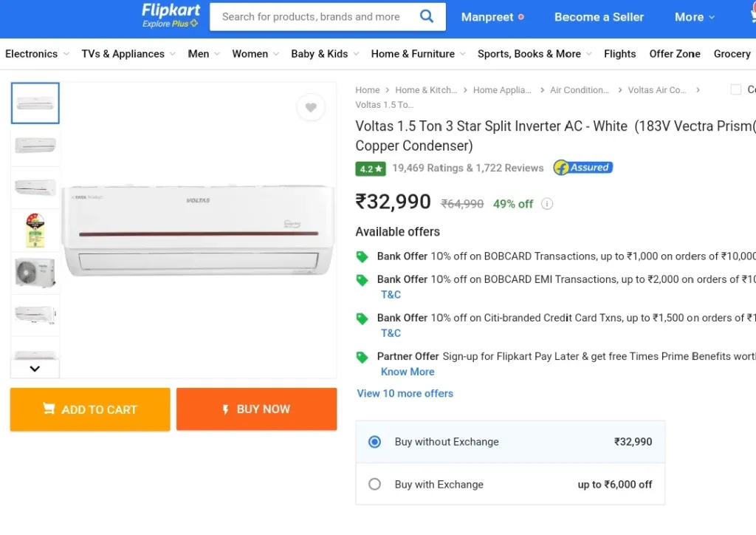Open the Offer Zone menu item
Screen dimensions: 756x535
[675, 53]
